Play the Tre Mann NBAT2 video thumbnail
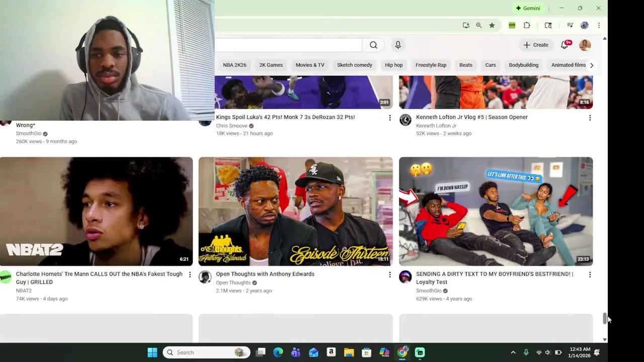Image resolution: width=644 pixels, height=362 pixels. (x=96, y=211)
